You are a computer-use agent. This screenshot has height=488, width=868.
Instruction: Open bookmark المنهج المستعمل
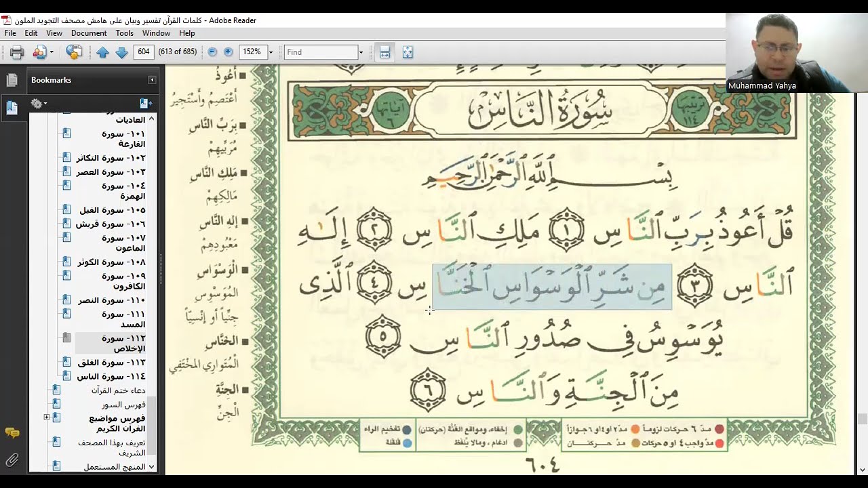pyautogui.click(x=115, y=467)
